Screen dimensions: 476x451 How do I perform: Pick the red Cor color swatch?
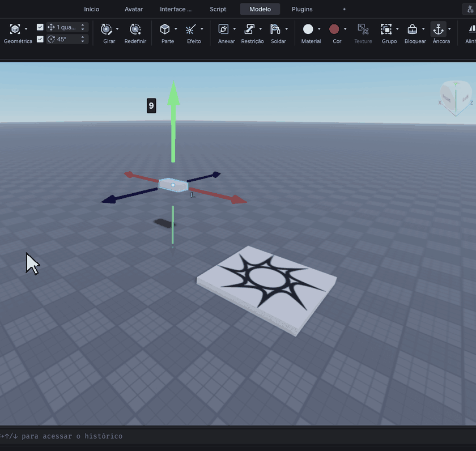334,29
